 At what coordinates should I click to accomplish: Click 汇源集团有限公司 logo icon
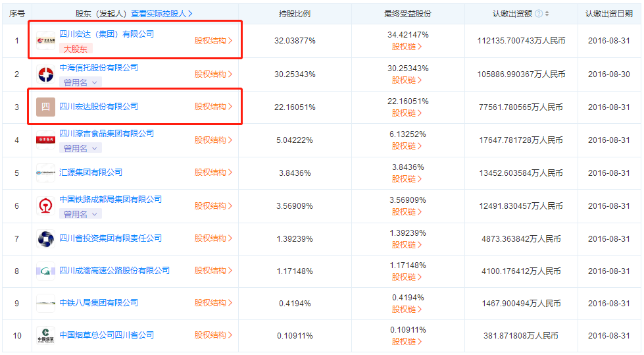(45, 173)
